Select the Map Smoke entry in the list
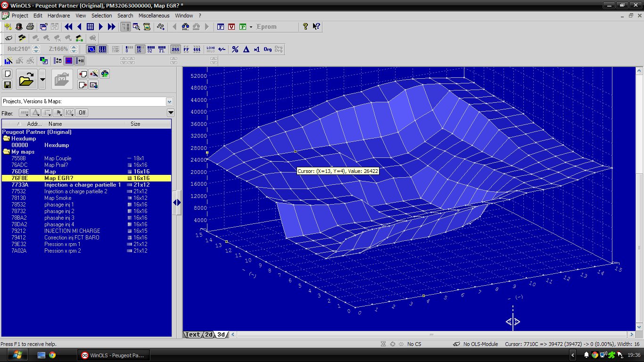This screenshot has width=644, height=362. pyautogui.click(x=58, y=198)
